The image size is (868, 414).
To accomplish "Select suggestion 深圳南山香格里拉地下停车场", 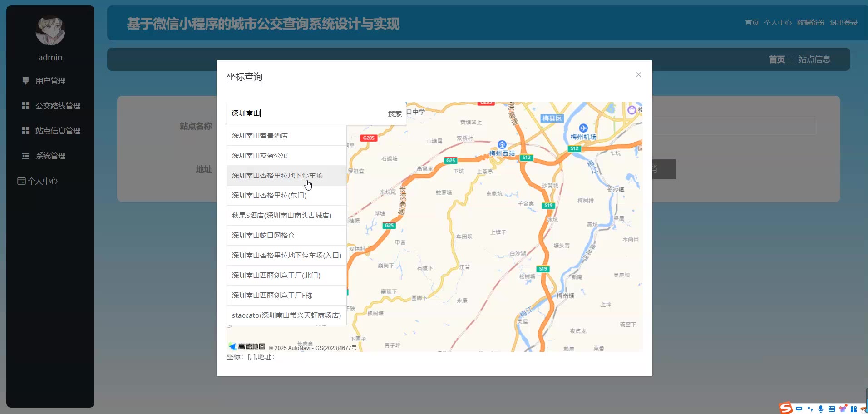I will tap(286, 175).
